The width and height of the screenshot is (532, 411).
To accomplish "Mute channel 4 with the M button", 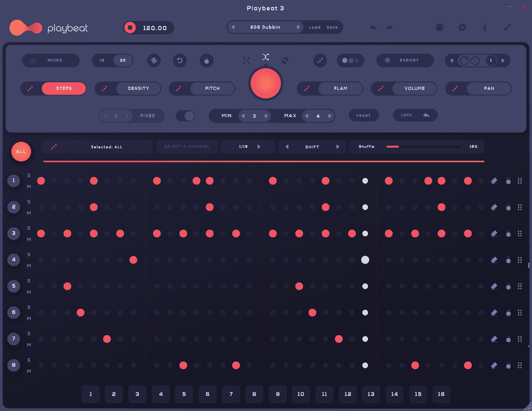I will pos(29,266).
